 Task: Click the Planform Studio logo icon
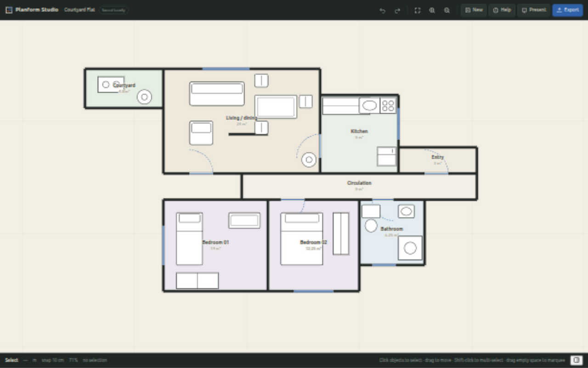point(9,10)
